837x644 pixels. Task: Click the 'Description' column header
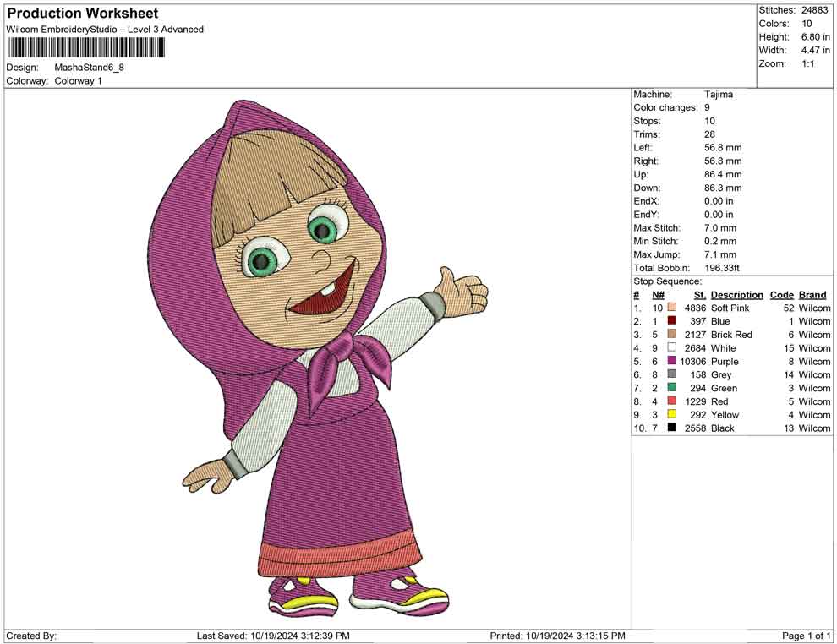(736, 294)
